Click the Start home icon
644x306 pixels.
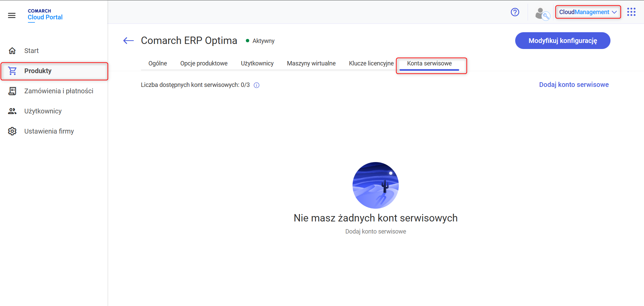coord(12,51)
